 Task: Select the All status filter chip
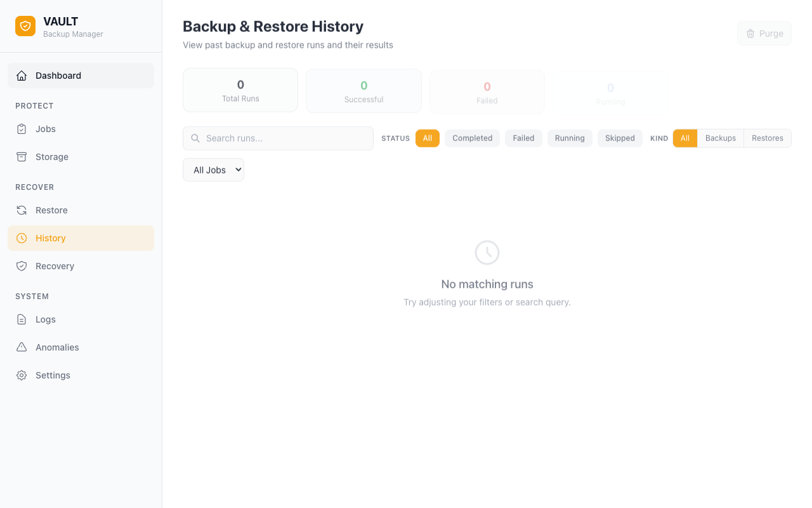click(428, 138)
